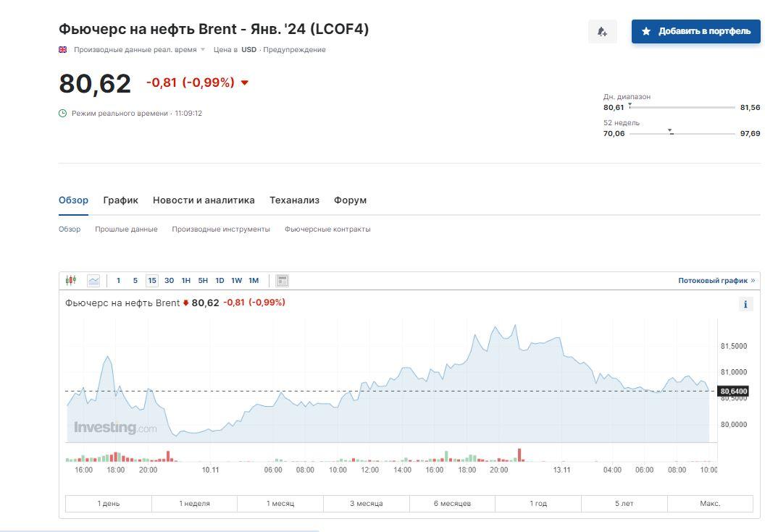
Task: Click the 52-week high value 97,69
Action: pos(750,133)
